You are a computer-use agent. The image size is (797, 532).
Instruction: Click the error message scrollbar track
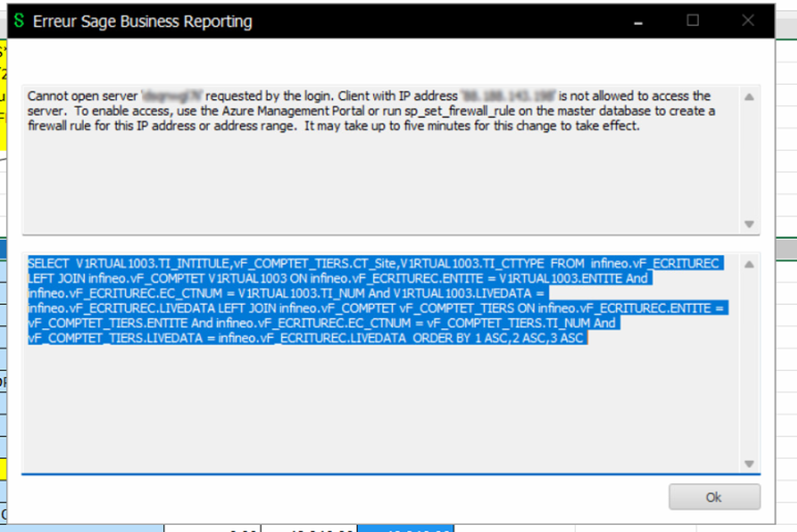(x=749, y=161)
